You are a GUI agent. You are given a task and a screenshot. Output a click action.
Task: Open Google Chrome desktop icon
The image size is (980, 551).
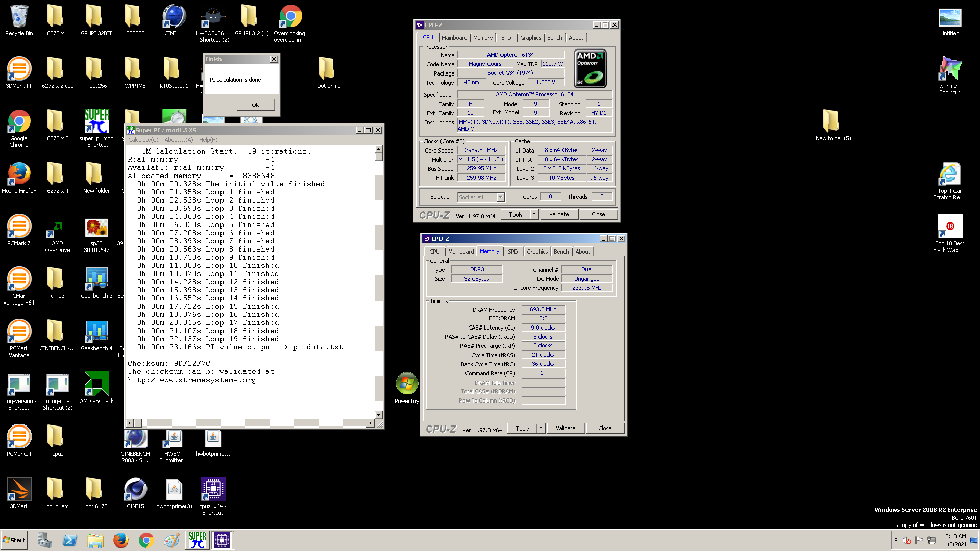[x=19, y=129]
